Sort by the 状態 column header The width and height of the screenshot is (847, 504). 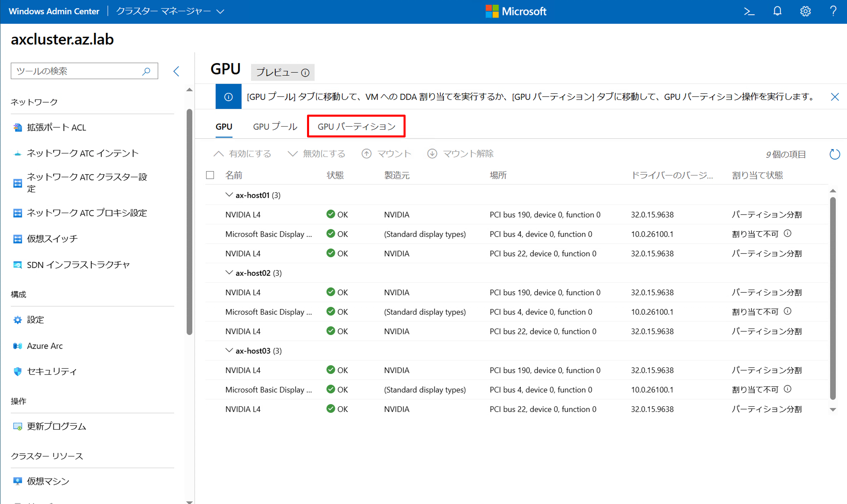(335, 175)
